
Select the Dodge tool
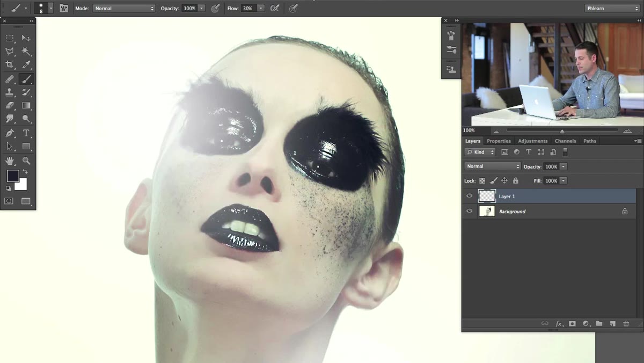click(x=26, y=119)
